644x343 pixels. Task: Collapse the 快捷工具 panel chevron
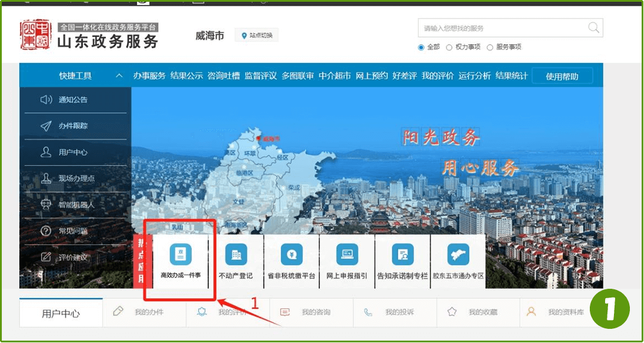pos(119,76)
